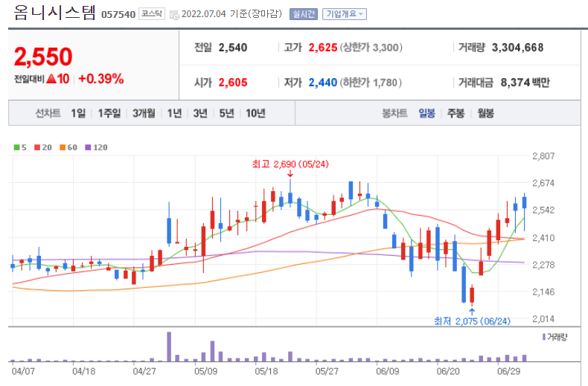Switch to the 주봉 candle chart

click(456, 113)
